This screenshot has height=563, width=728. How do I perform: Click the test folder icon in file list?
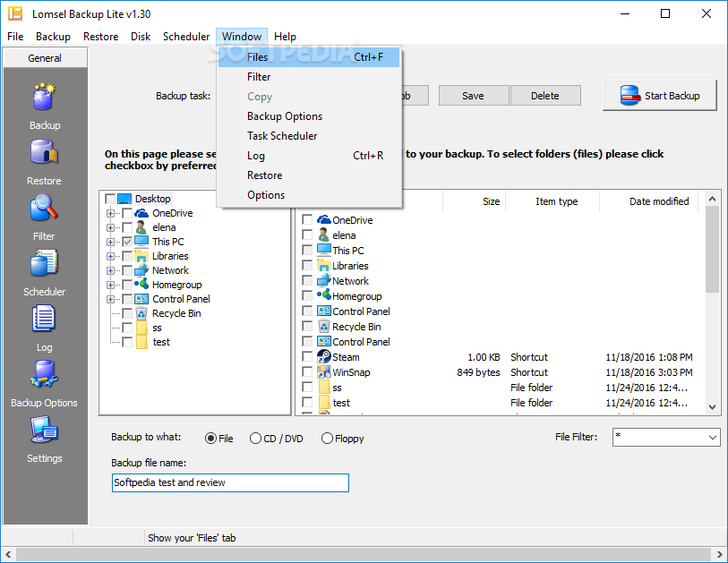point(324,403)
